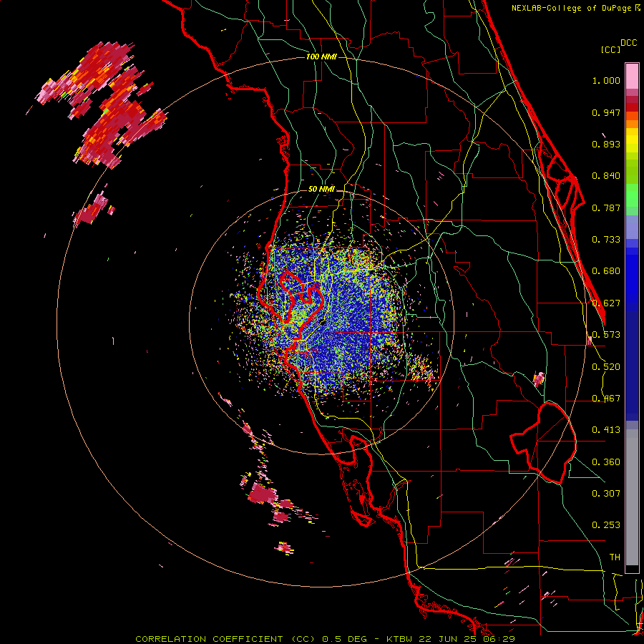Screen dimensions: 644x644
Task: Click the 22 JUN 25 date text
Action: pyautogui.click(x=448, y=639)
